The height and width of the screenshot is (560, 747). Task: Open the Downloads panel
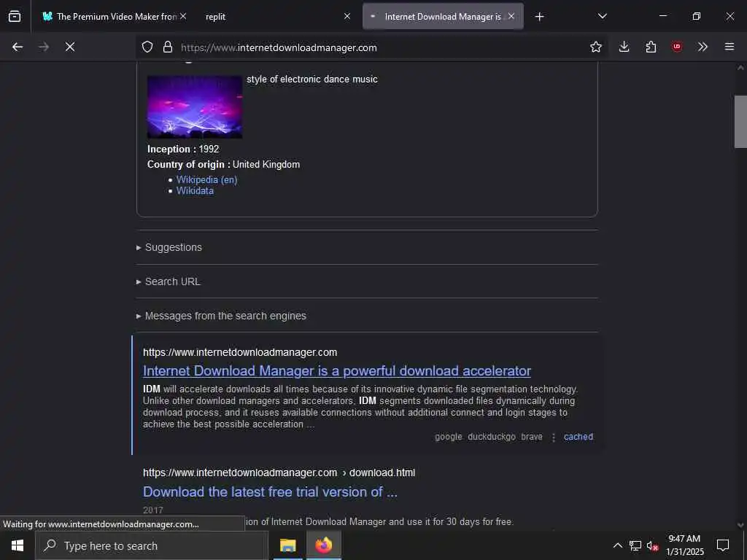coord(624,47)
